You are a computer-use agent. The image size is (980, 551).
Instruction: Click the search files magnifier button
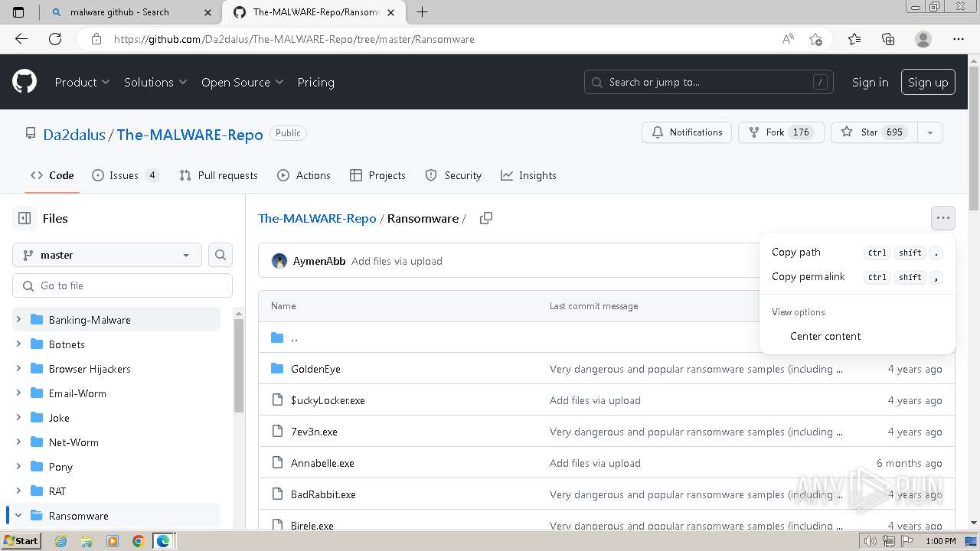click(x=220, y=255)
